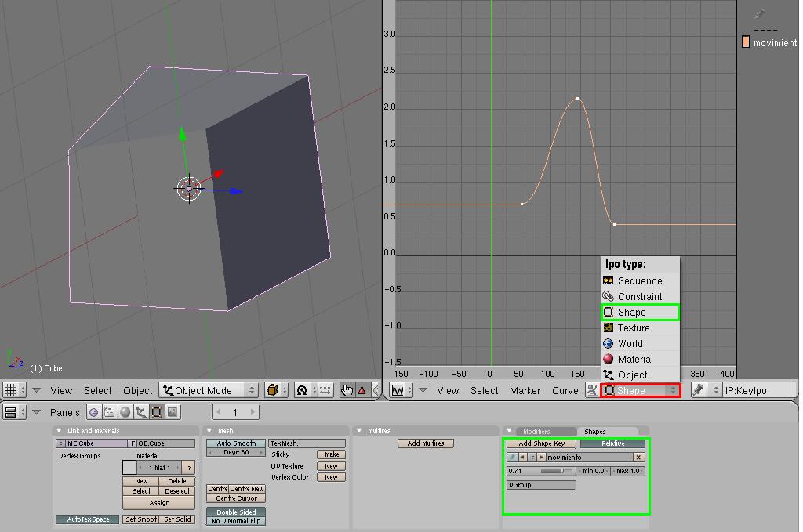This screenshot has height=532, width=803.
Task: Collapse the Mesh panel
Action: click(x=209, y=431)
